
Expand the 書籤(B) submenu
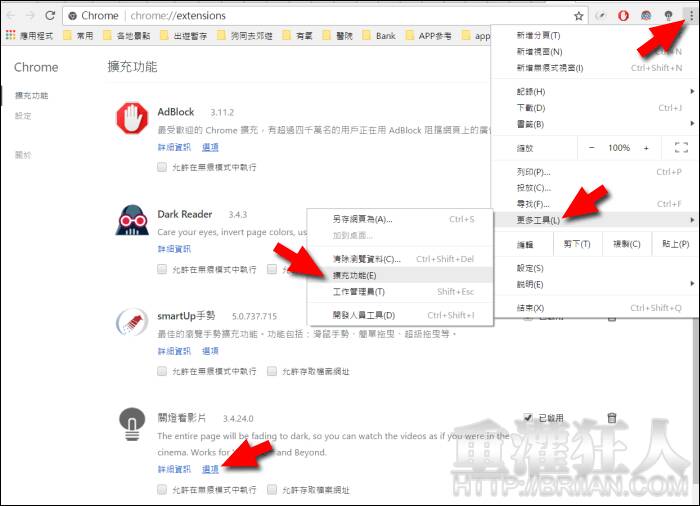[x=595, y=124]
